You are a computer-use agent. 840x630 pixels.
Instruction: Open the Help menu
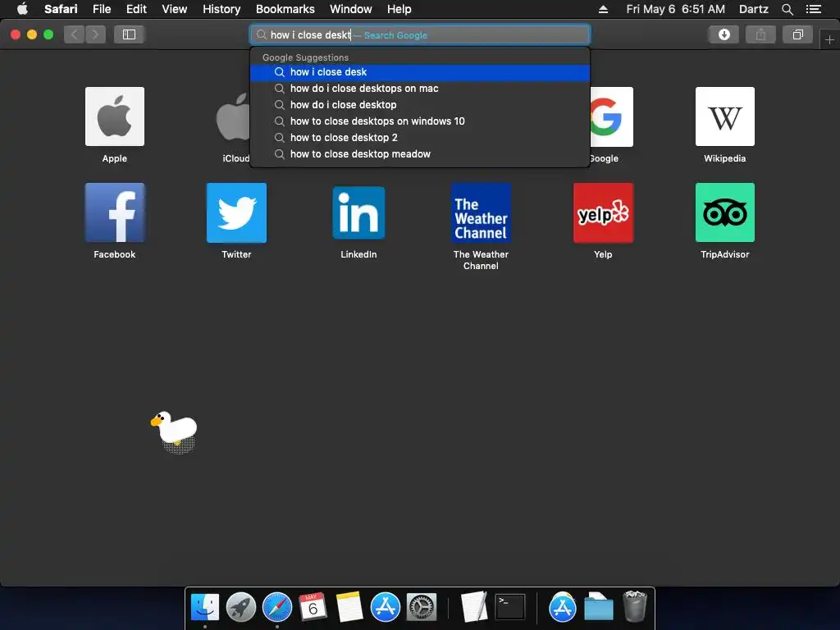(x=399, y=9)
